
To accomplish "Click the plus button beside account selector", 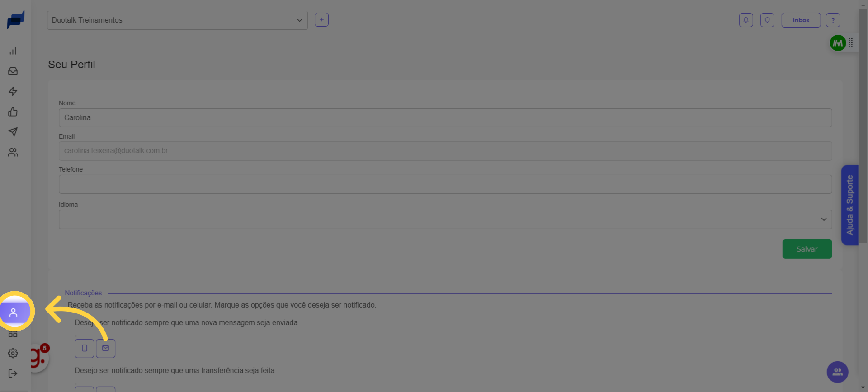I will click(321, 20).
